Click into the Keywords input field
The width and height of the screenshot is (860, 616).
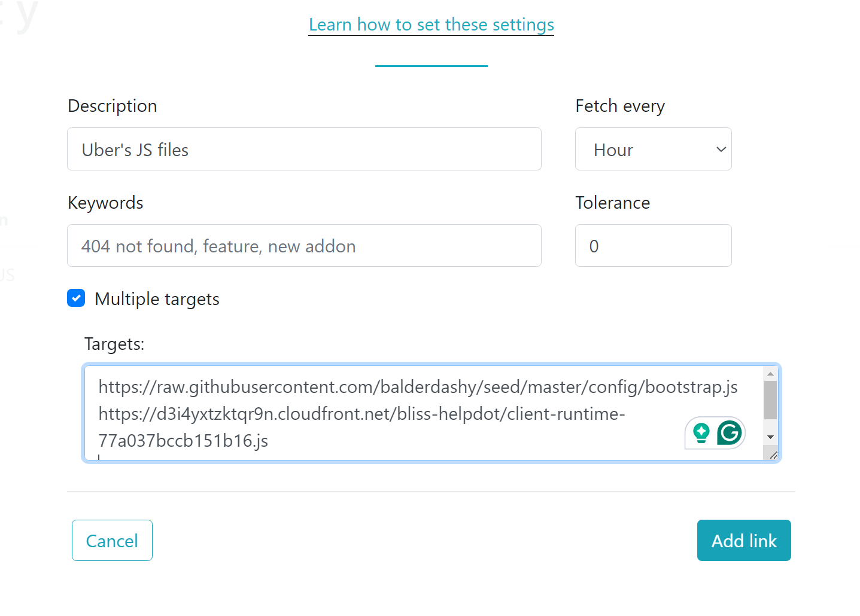pos(304,246)
